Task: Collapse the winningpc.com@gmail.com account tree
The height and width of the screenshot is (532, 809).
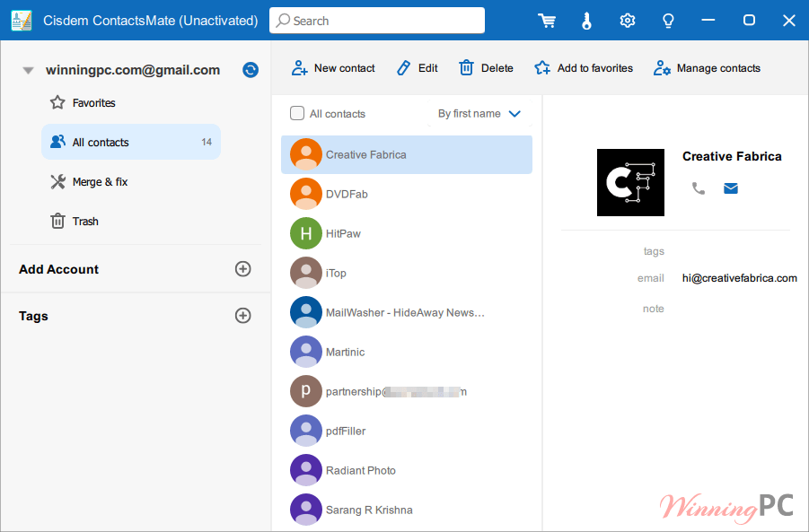Action: click(x=29, y=70)
